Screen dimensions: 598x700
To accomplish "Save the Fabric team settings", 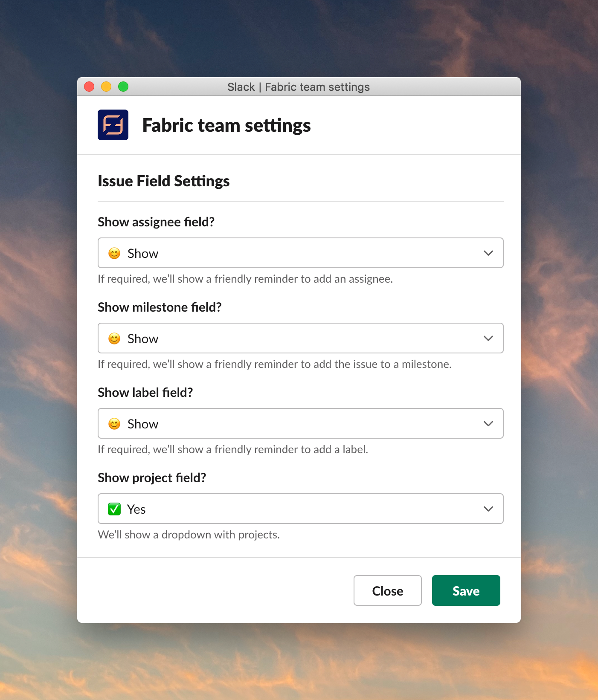I will 466,590.
